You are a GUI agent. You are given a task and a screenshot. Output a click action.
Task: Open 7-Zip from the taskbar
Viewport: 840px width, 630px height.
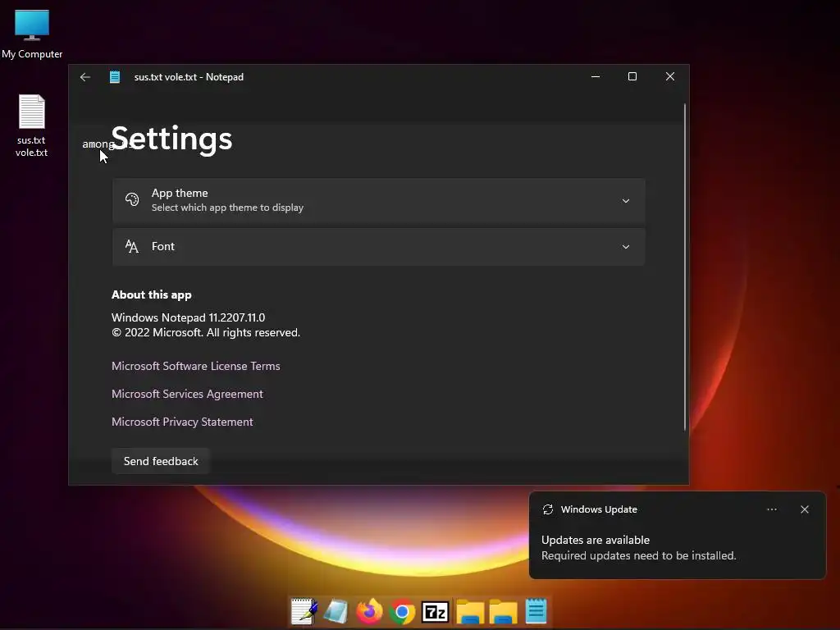435,612
